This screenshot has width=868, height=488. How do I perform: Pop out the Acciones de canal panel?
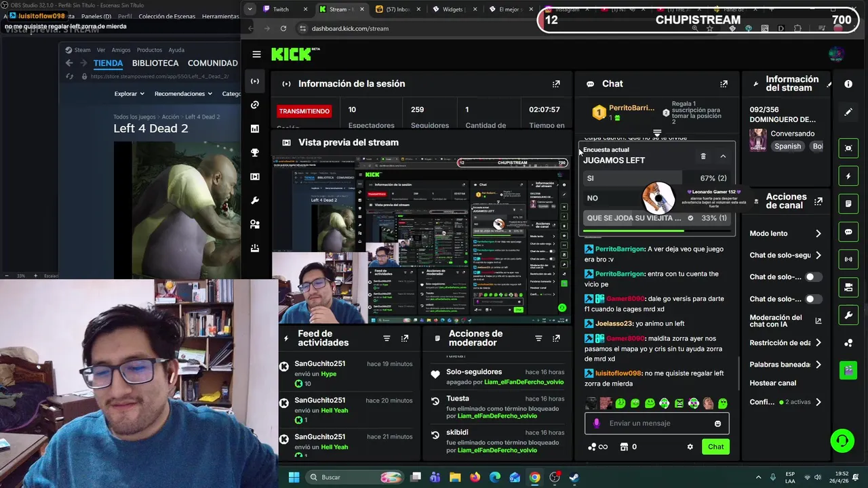(x=818, y=201)
